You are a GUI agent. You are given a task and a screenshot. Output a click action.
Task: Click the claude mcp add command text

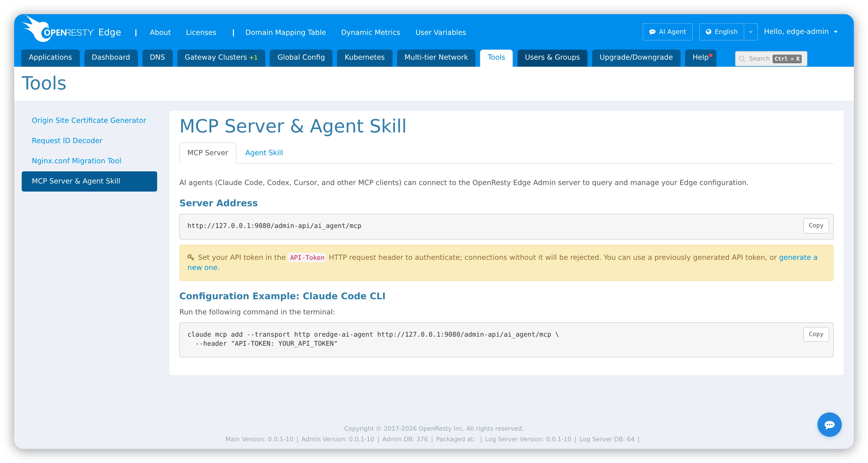pos(373,339)
